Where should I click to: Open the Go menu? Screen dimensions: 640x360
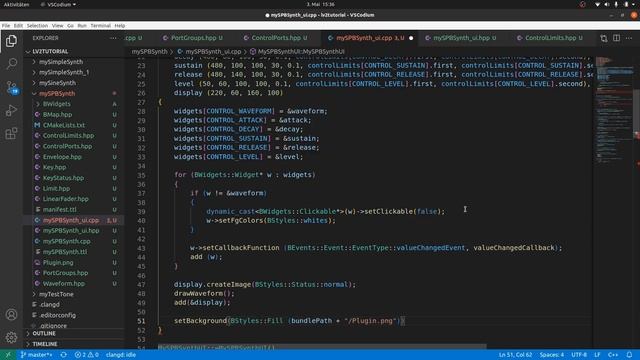click(x=70, y=25)
